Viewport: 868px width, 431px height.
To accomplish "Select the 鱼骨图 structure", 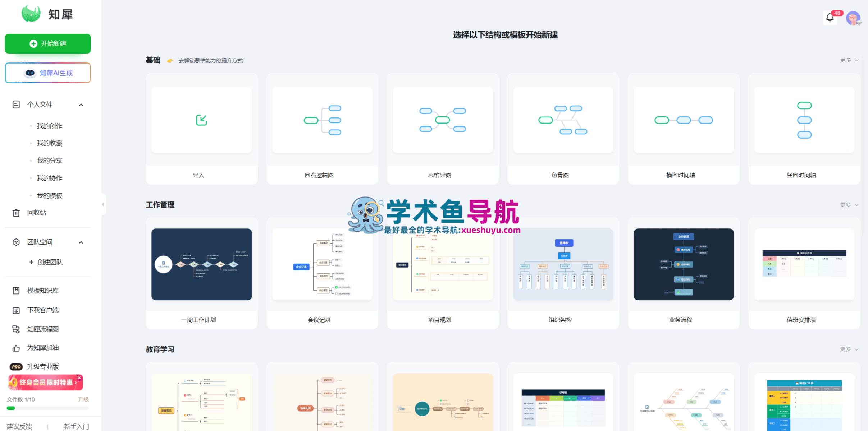I will point(563,129).
